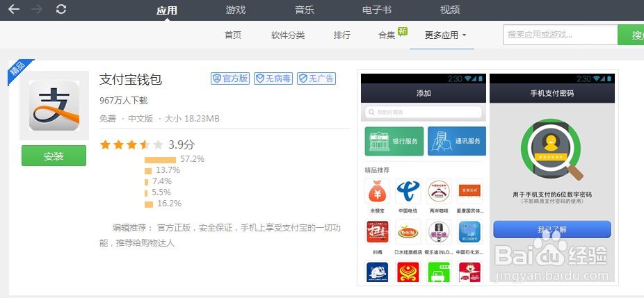Refresh the page using the reload icon
This screenshot has width=644, height=298.
61,9
